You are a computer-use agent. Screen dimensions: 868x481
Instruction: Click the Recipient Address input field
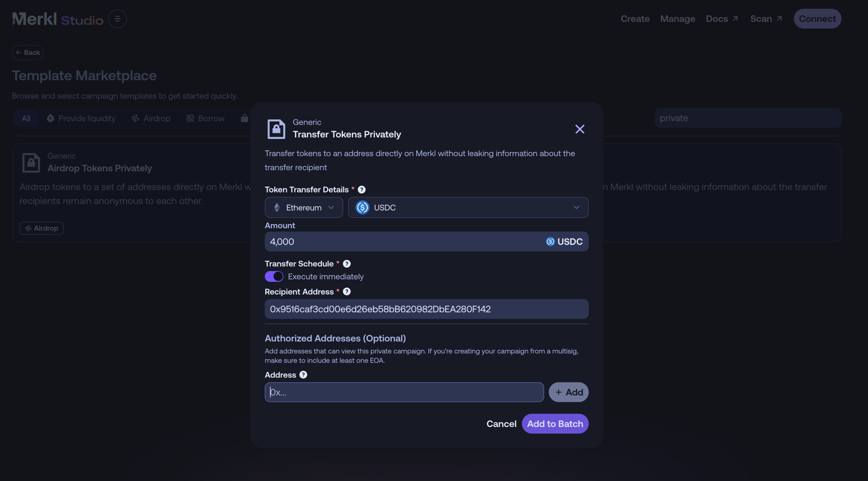pyautogui.click(x=426, y=309)
